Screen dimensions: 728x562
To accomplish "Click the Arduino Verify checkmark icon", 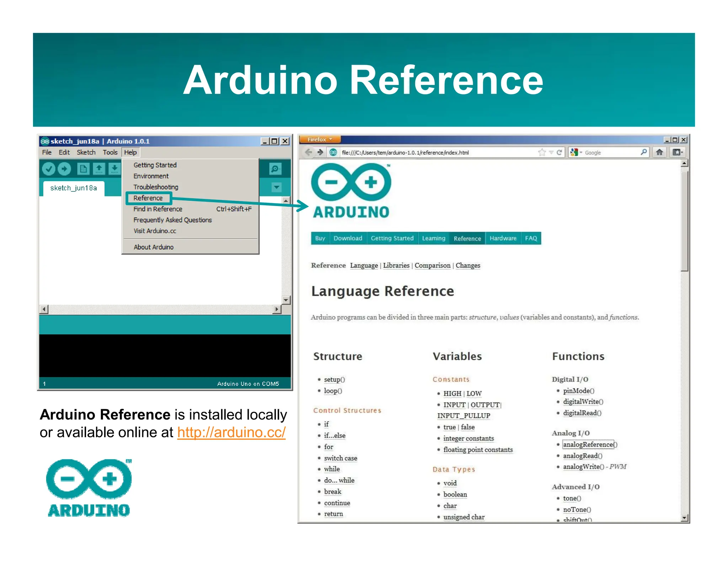I will coord(49,169).
